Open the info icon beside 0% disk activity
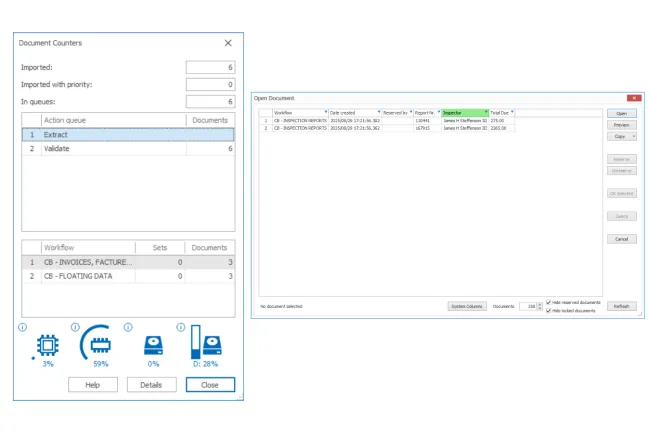This screenshot has height=433, width=650. [x=128, y=327]
